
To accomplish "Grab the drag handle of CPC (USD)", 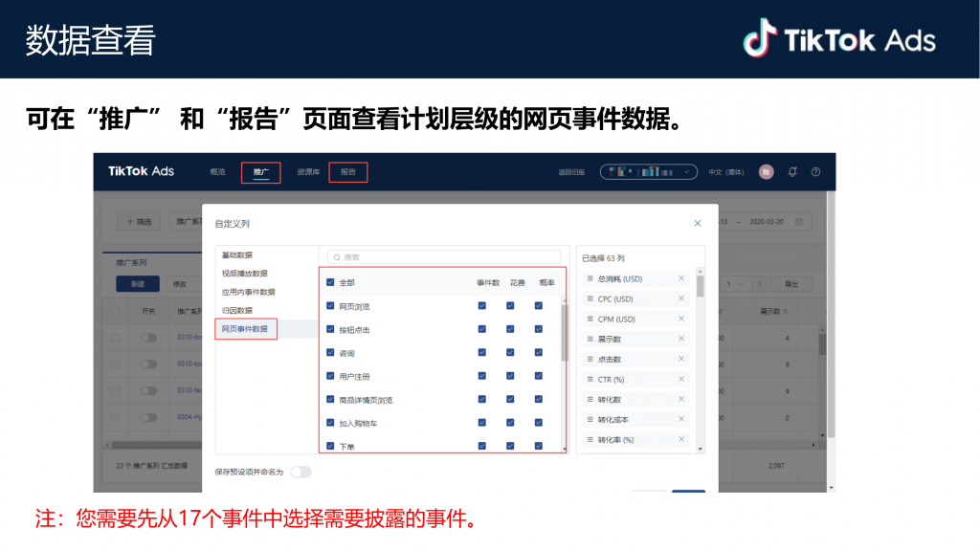I will click(590, 298).
